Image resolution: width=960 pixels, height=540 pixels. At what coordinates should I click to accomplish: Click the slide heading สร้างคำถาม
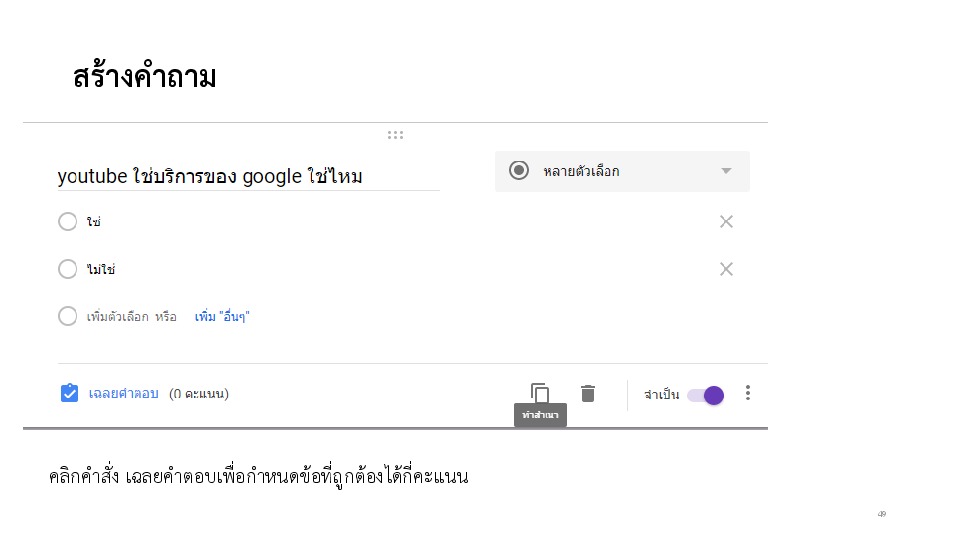tap(144, 77)
